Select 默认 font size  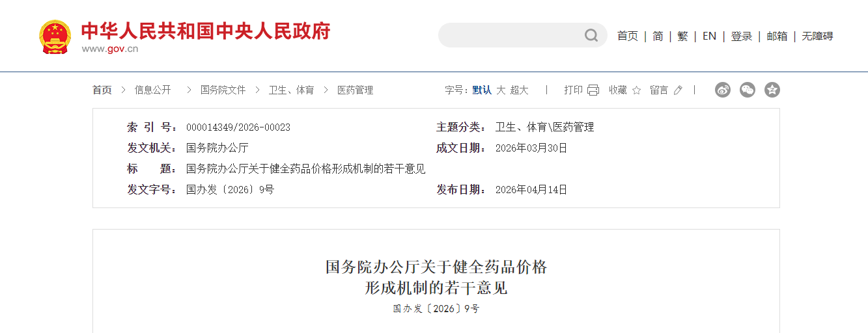482,90
